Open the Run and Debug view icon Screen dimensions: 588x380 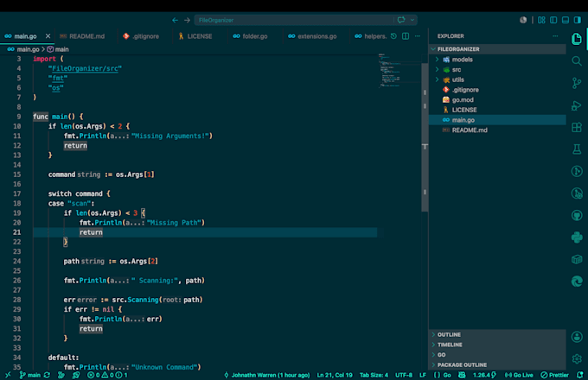click(577, 105)
